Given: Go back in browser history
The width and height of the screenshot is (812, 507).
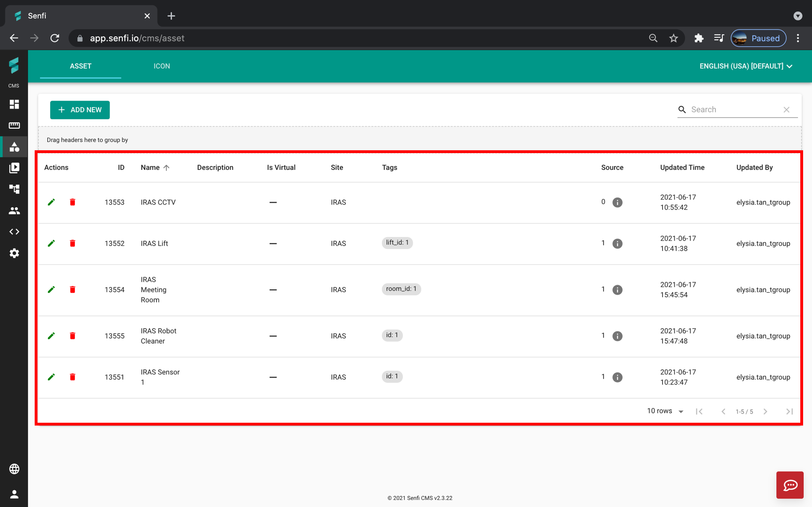Looking at the screenshot, I should [x=14, y=38].
